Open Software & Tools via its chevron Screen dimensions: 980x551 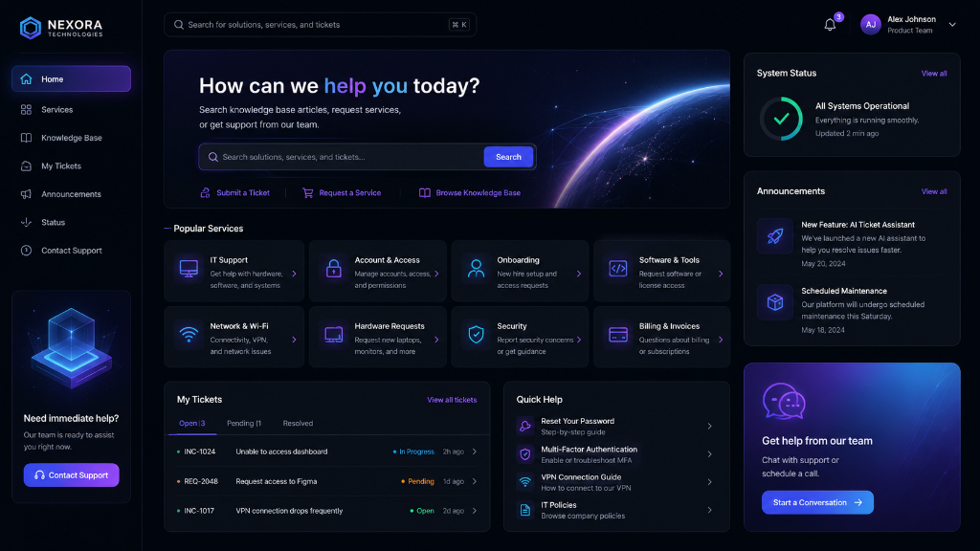tap(721, 274)
